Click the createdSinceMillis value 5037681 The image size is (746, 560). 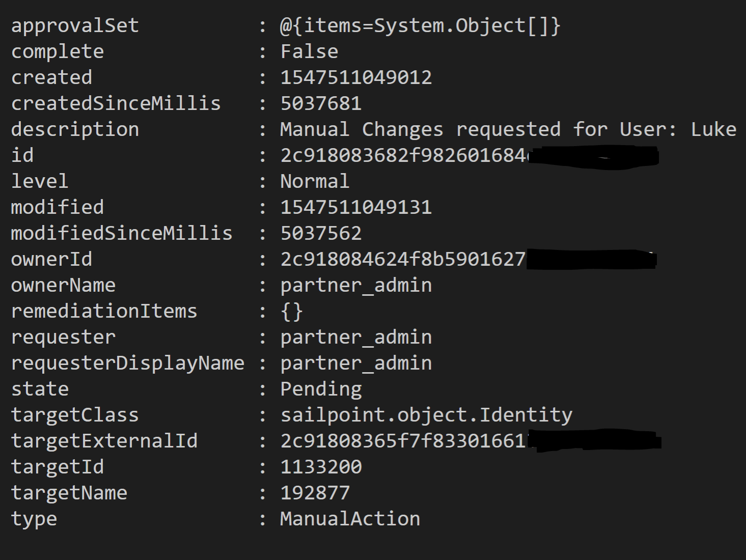[321, 103]
